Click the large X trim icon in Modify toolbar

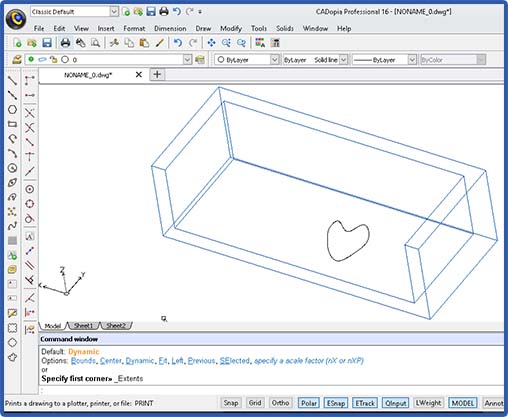[x=30, y=127]
